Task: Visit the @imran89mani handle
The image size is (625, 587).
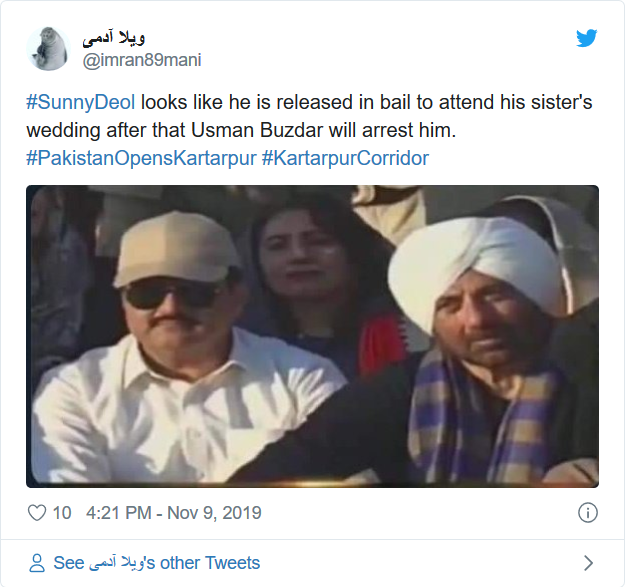Action: 142,60
